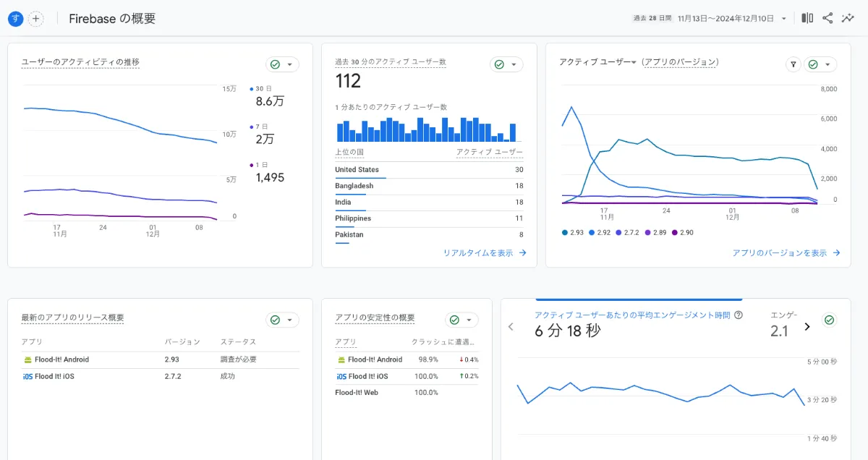
Task: Toggle version 2.93 legend item
Action: (571, 233)
